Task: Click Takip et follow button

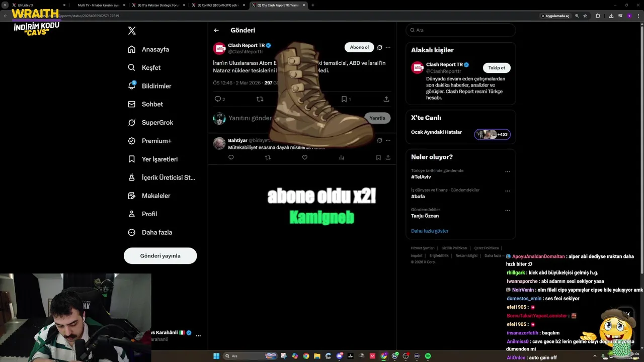Action: tap(497, 68)
